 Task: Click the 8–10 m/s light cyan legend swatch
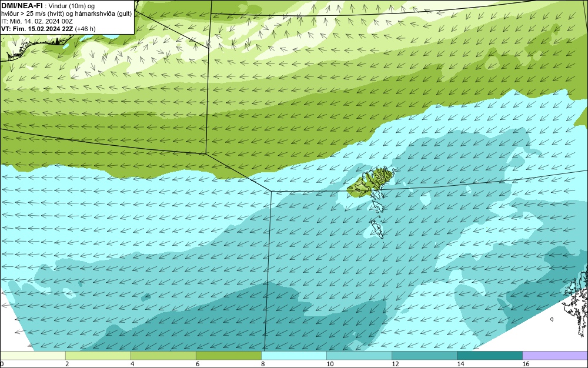294,355
